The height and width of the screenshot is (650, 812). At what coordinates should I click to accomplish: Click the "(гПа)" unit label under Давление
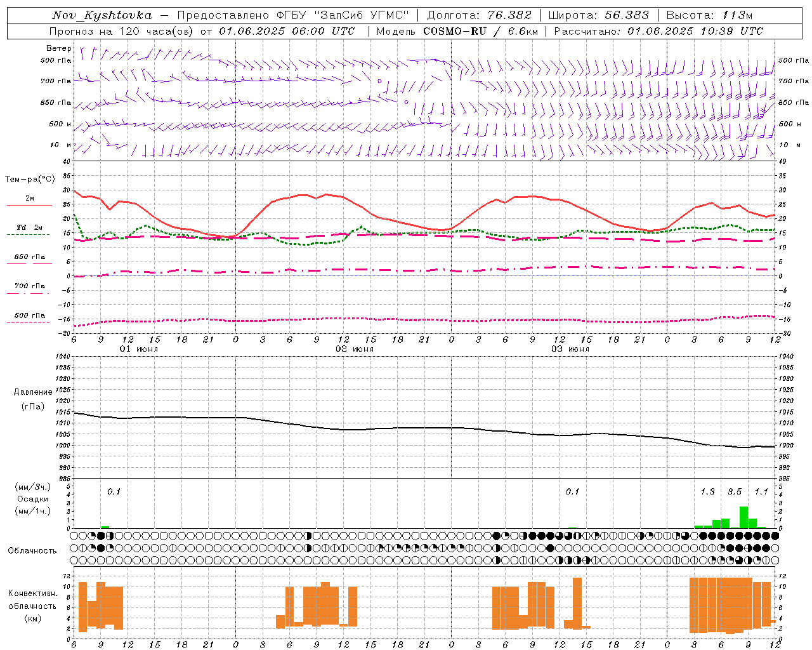(33, 407)
